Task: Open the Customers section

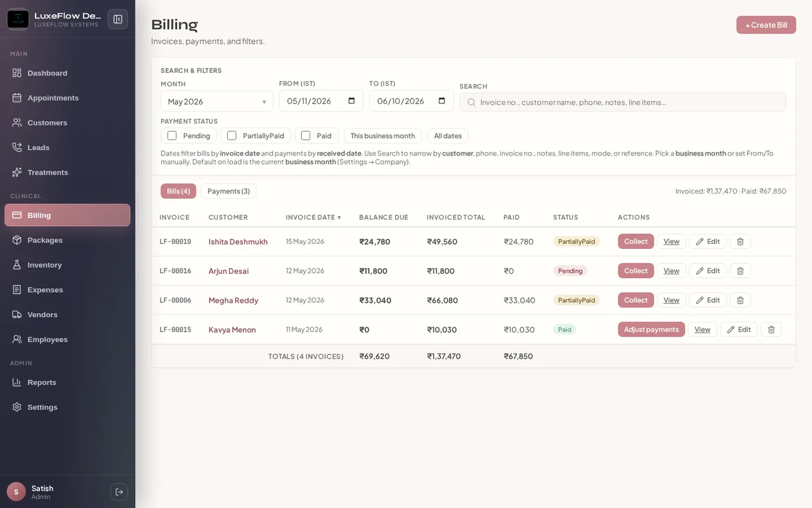Action: coord(67,123)
